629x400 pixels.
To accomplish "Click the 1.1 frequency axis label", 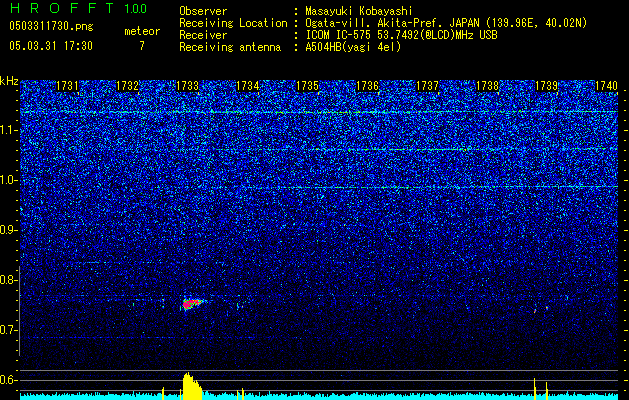I will 8,130.
